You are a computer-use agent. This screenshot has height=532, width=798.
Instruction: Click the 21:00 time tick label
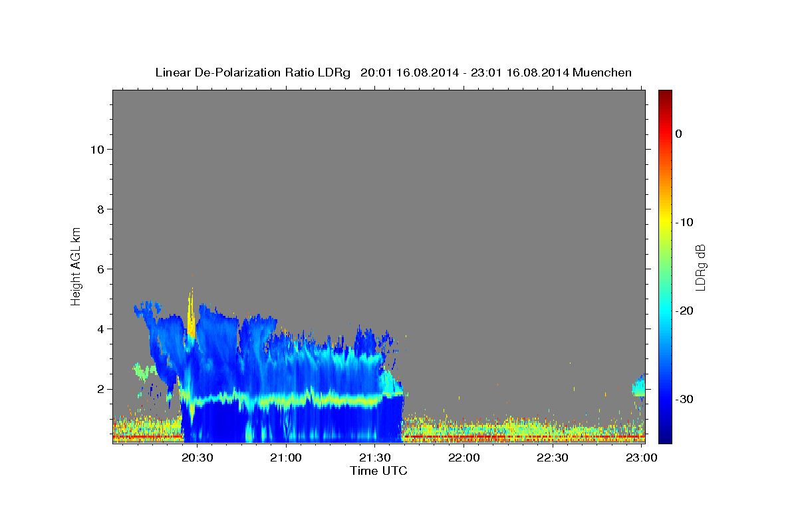[x=287, y=458]
